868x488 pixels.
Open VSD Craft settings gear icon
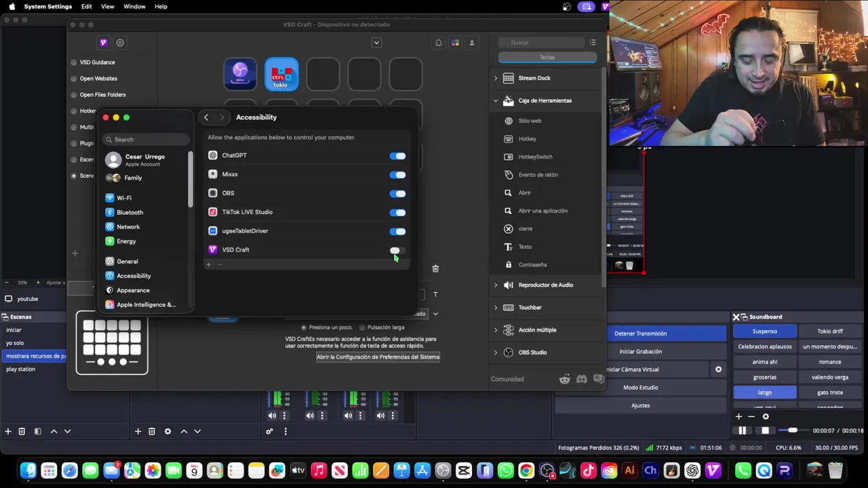click(x=120, y=43)
